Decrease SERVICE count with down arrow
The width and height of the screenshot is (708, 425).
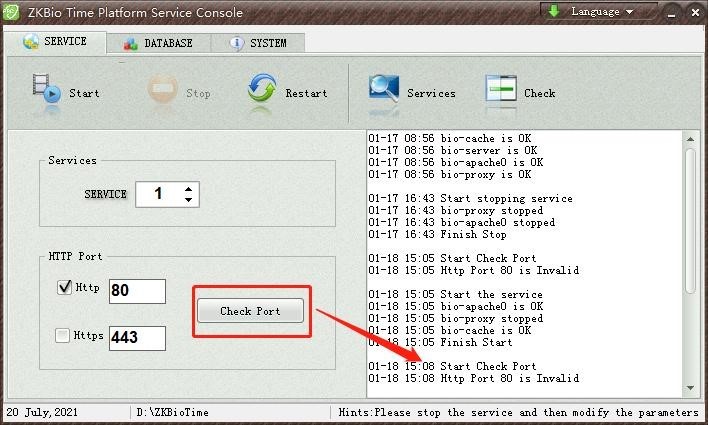pyautogui.click(x=188, y=199)
